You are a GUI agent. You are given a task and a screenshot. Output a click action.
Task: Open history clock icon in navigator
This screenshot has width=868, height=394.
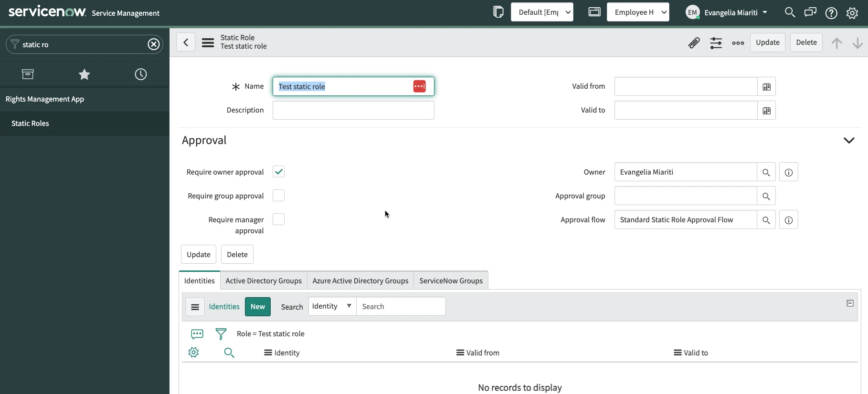coord(141,74)
